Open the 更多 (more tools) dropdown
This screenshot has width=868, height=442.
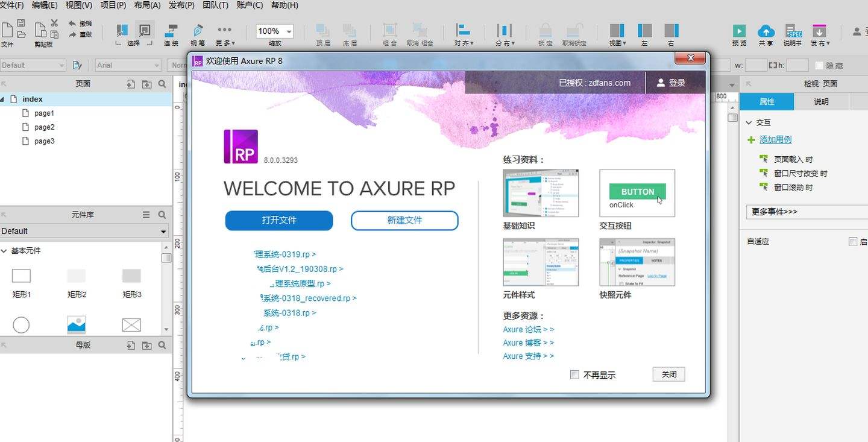[x=225, y=35]
